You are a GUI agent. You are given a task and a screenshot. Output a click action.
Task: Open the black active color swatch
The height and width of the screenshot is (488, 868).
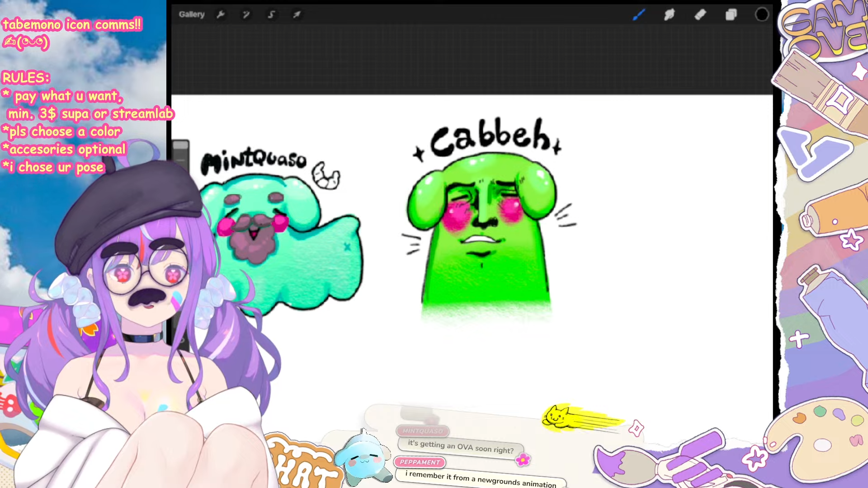(762, 14)
